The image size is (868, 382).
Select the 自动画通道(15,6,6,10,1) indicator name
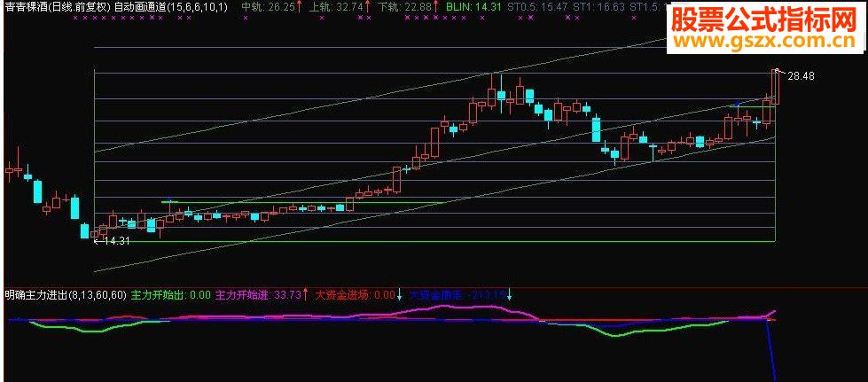tap(170, 7)
